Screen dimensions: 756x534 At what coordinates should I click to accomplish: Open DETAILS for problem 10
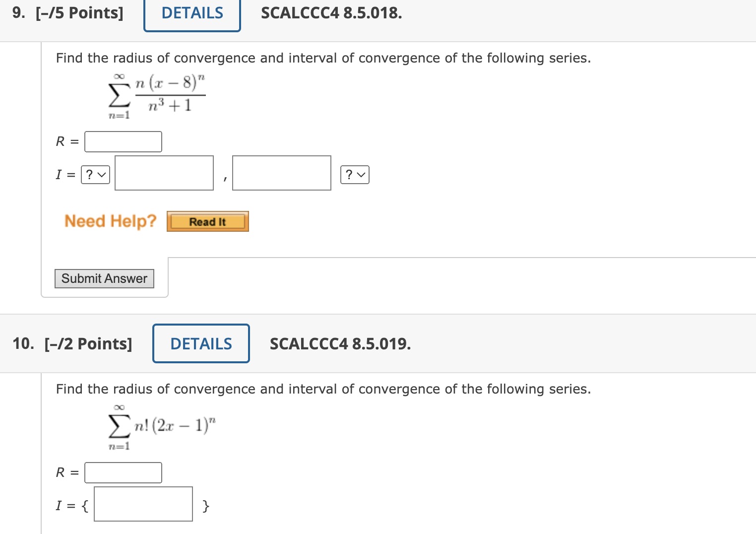(200, 343)
